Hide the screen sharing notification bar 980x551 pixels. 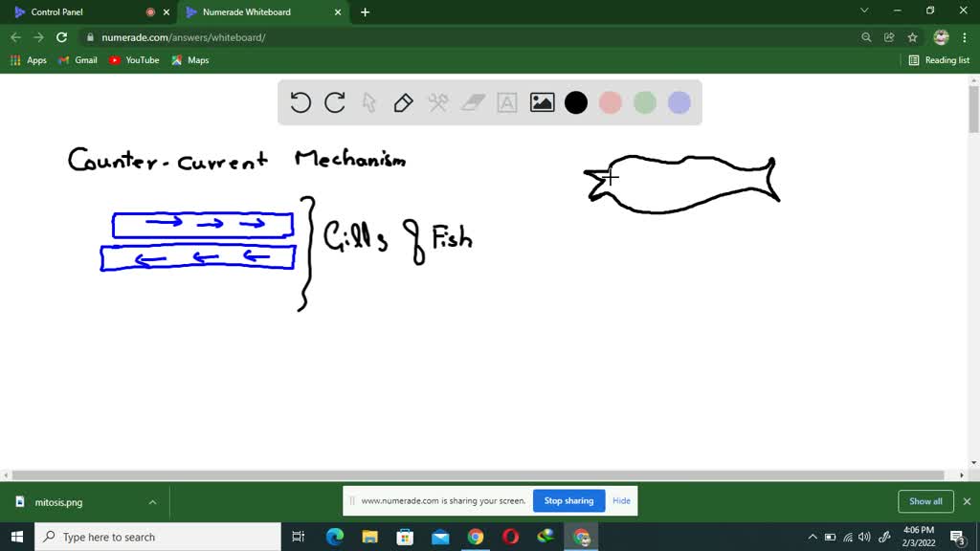click(621, 500)
